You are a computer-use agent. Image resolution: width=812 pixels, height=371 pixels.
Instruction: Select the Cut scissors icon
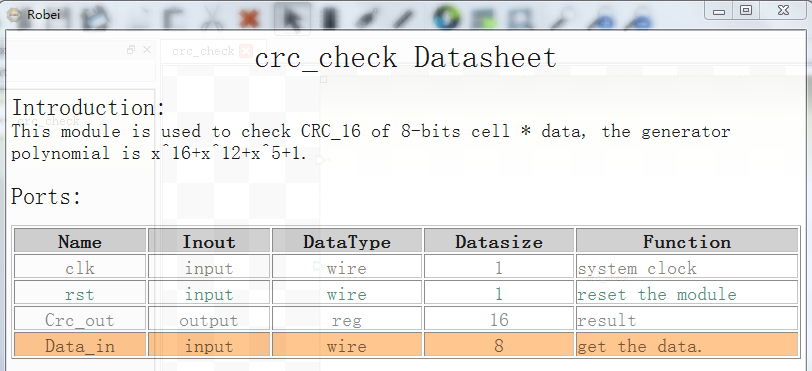pos(211,20)
